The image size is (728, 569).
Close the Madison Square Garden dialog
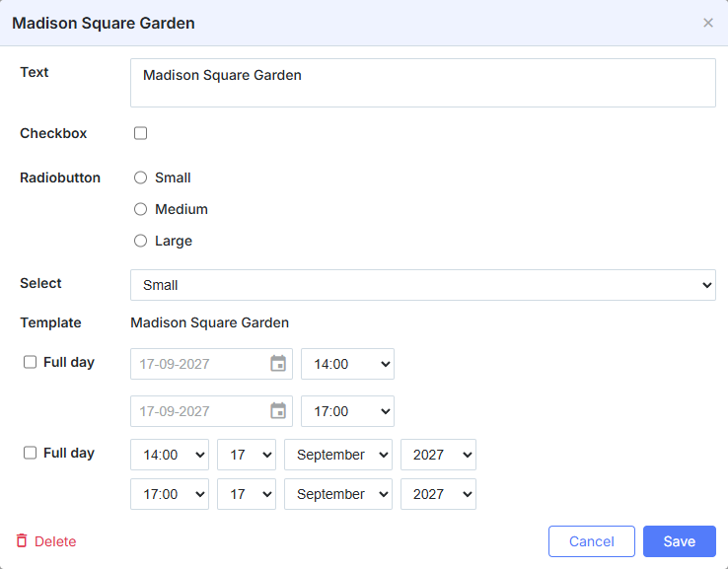tap(707, 23)
